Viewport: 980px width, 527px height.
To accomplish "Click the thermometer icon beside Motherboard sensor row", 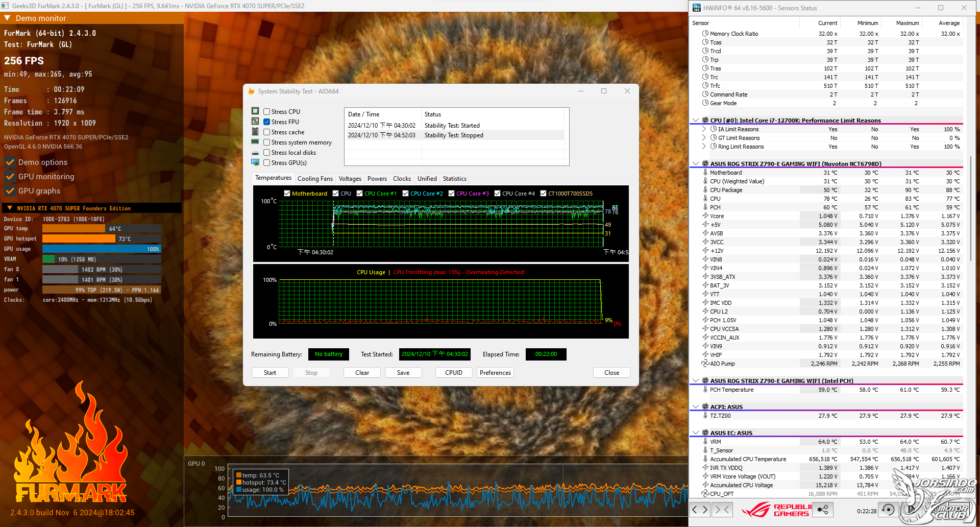I will (x=705, y=173).
